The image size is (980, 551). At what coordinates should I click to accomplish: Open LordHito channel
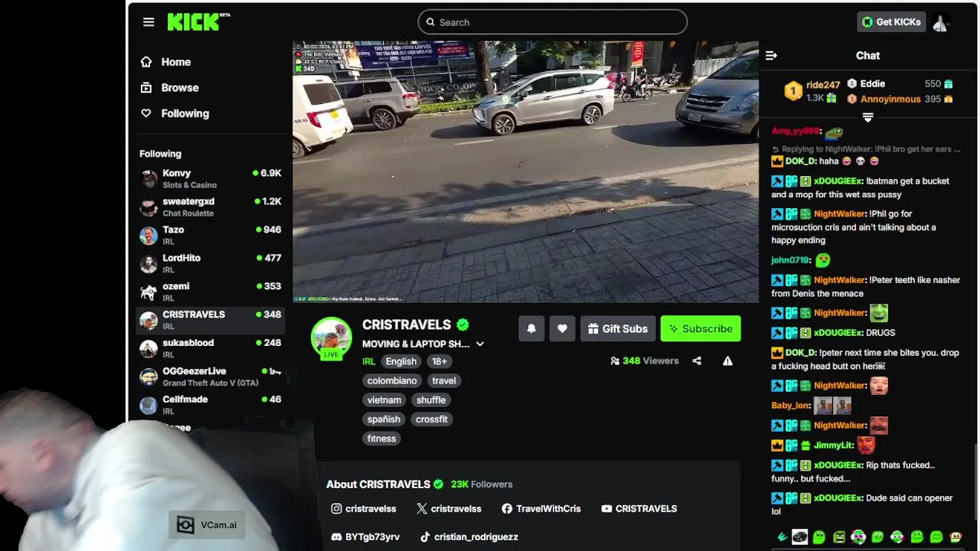(x=211, y=264)
